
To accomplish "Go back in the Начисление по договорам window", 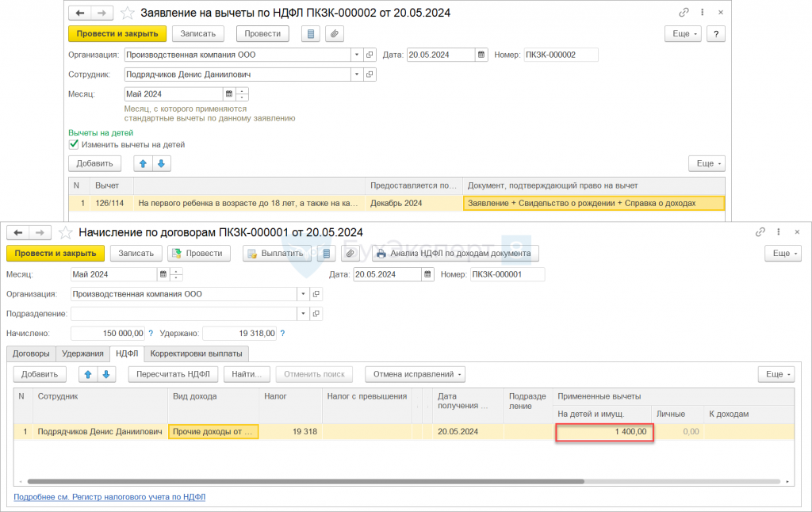I will pyautogui.click(x=18, y=233).
